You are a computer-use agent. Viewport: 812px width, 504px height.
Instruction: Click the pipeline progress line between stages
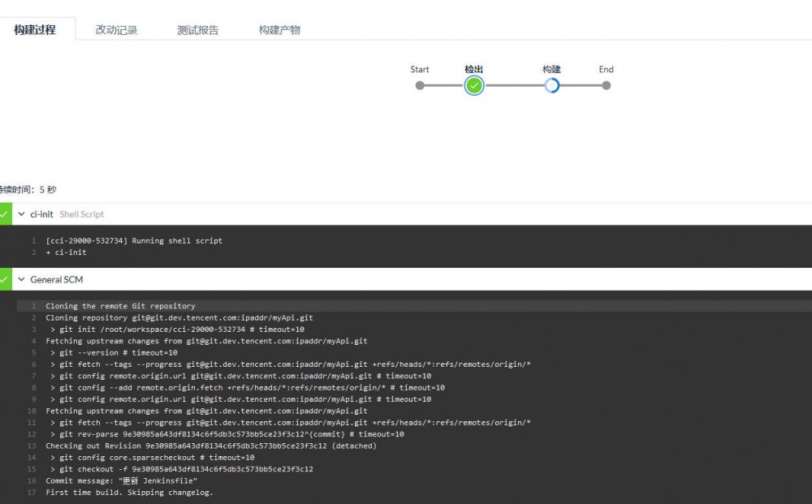pos(513,84)
